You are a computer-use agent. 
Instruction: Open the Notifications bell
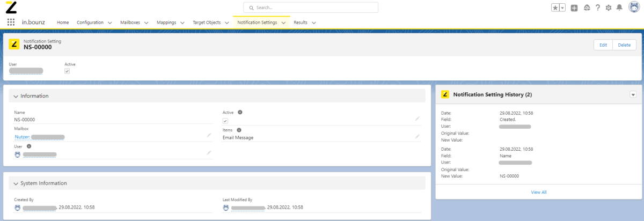619,8
